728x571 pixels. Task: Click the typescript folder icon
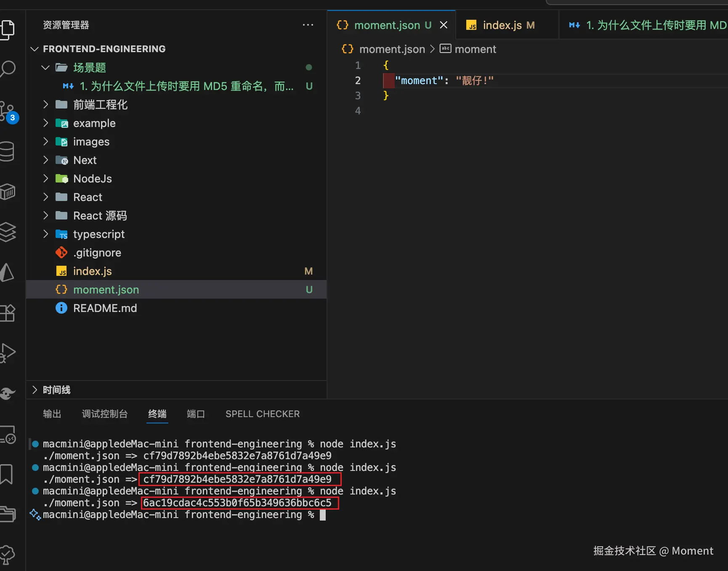coord(62,234)
